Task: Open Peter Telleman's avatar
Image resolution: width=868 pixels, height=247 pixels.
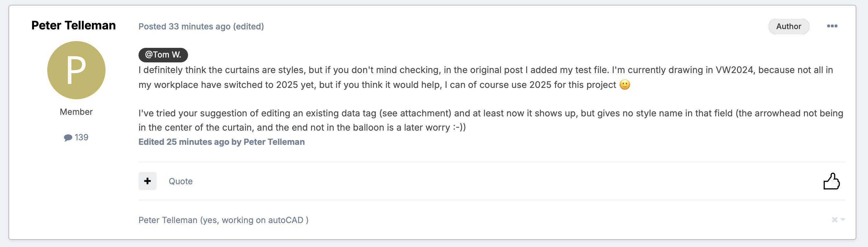Action: 76,70
